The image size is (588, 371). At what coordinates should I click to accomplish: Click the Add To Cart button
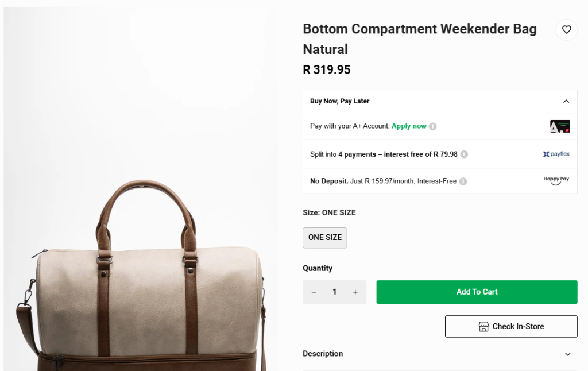click(477, 292)
